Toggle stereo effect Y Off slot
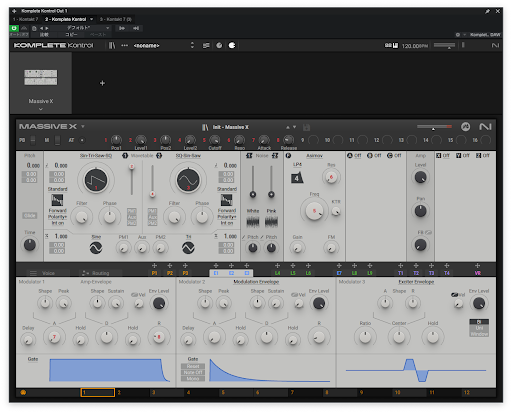The image size is (512, 413). click(463, 156)
